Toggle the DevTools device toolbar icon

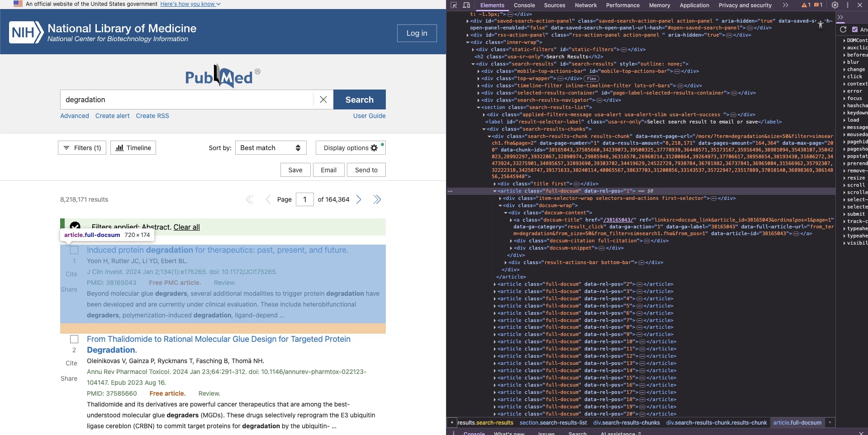[466, 5]
